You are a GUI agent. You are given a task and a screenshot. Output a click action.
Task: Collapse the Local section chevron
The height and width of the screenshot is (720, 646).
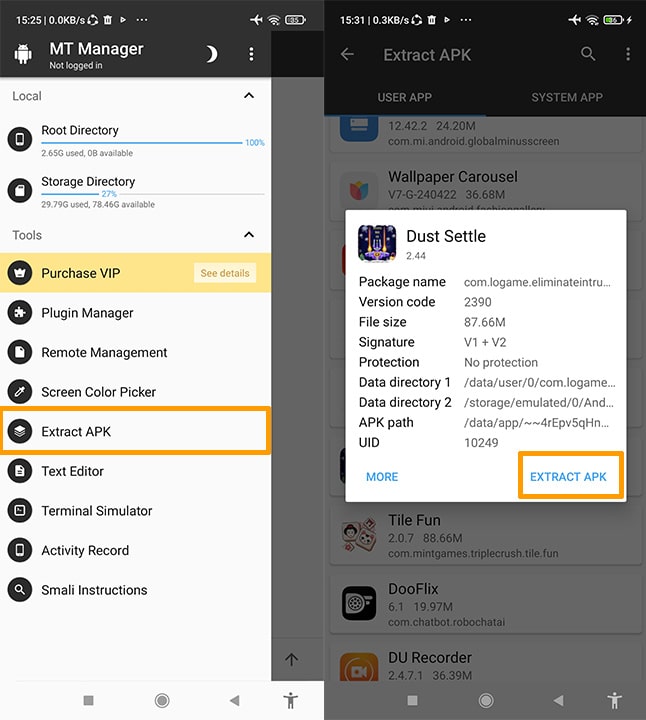click(x=249, y=96)
